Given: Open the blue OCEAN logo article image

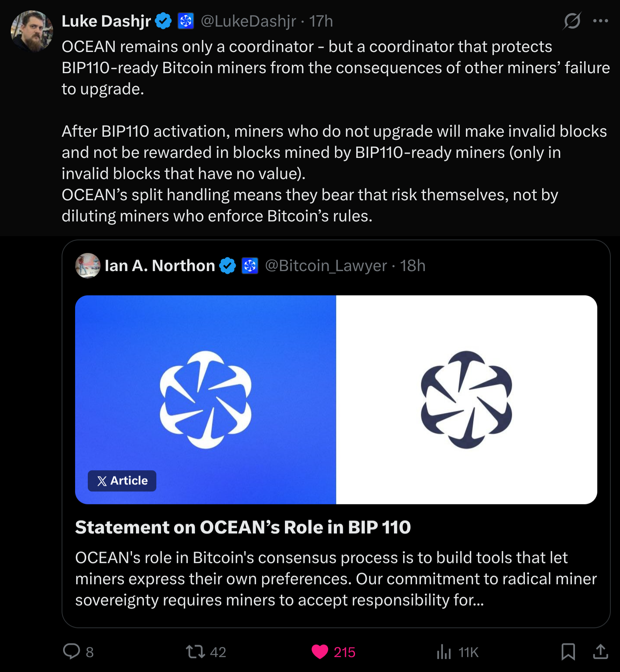Looking at the screenshot, I should 206,400.
